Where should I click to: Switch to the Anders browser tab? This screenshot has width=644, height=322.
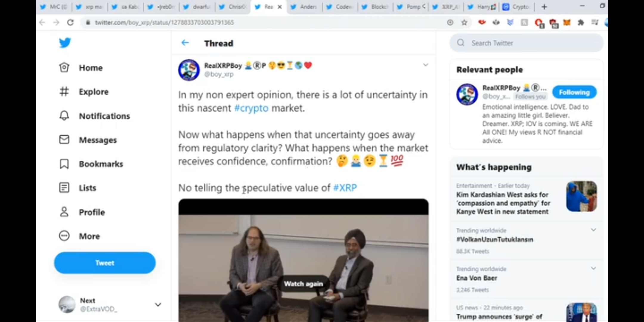(304, 7)
